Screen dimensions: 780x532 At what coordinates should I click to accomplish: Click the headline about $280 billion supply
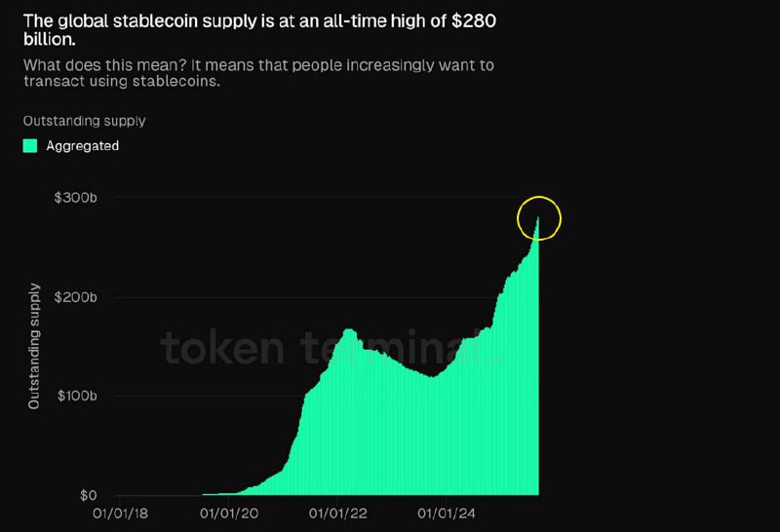259,30
